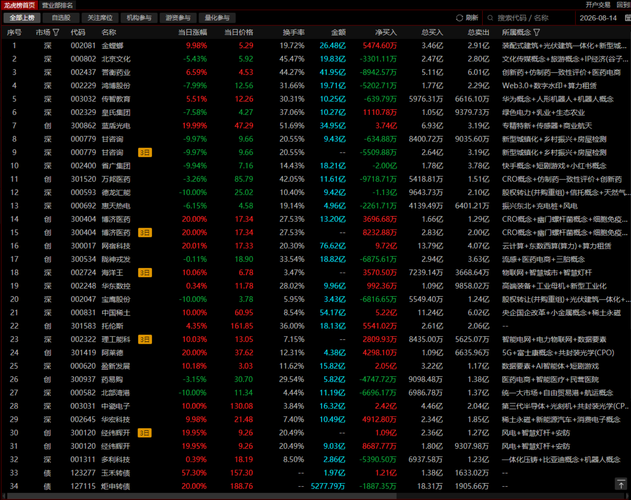Click the 3日 badge on row 30
The height and width of the screenshot is (500, 631).
tap(145, 433)
